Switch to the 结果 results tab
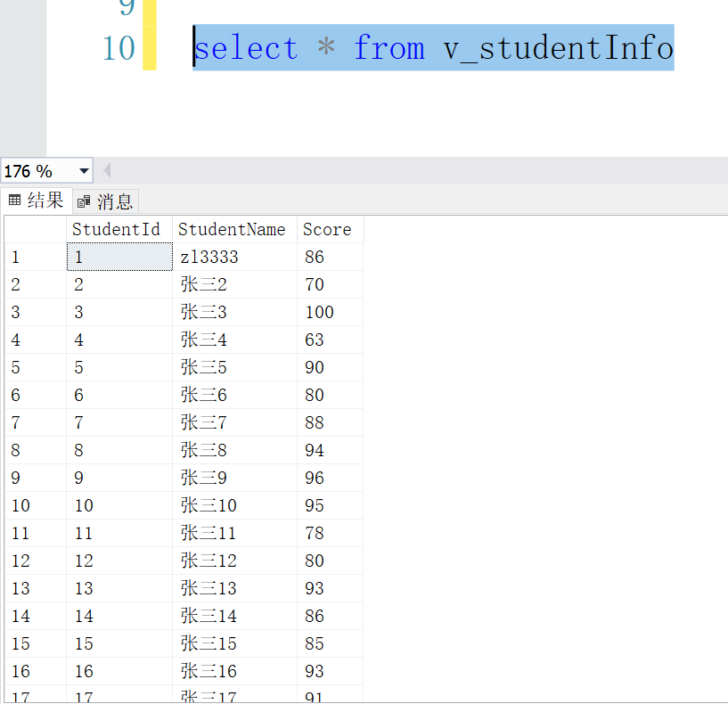Viewport: 728px width, 704px height. point(37,201)
